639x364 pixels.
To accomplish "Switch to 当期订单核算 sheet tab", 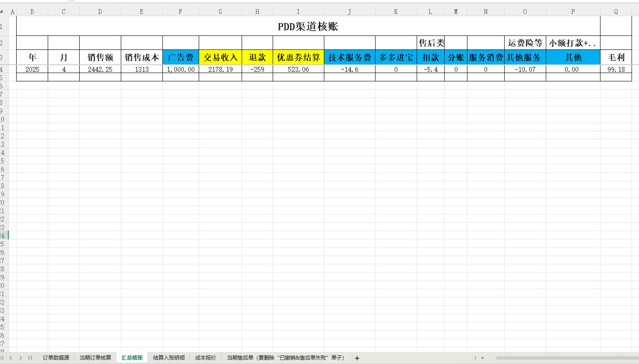I will pyautogui.click(x=95, y=358).
